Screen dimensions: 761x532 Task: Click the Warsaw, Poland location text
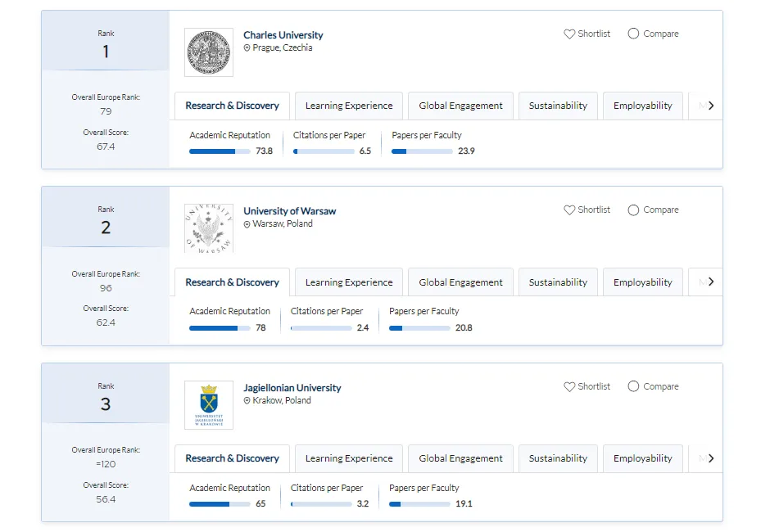click(283, 224)
